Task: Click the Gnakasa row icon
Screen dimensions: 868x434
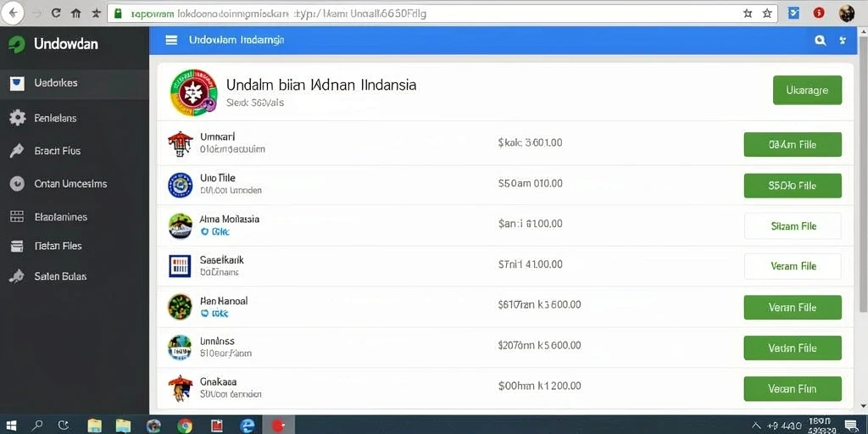Action: [x=180, y=388]
